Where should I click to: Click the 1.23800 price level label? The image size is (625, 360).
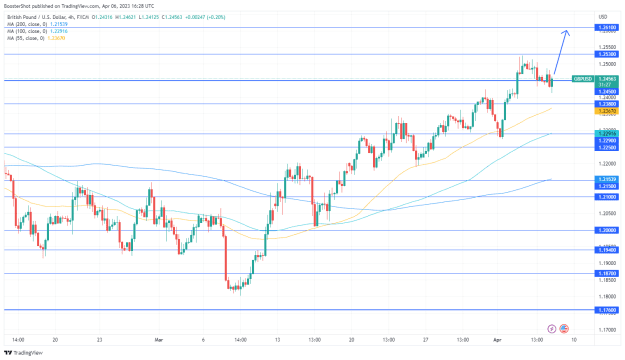pos(607,104)
